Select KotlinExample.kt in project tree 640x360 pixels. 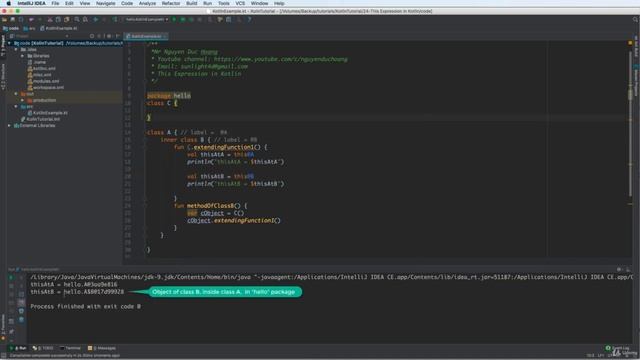[x=48, y=113]
